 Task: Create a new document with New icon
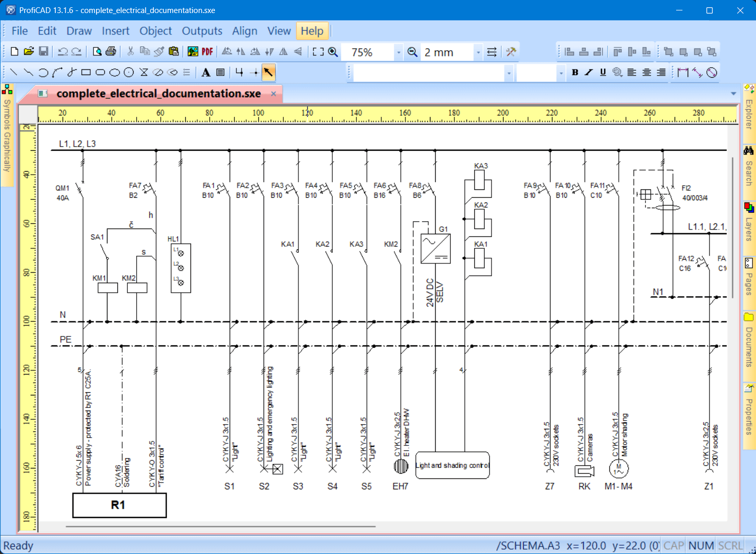point(15,52)
